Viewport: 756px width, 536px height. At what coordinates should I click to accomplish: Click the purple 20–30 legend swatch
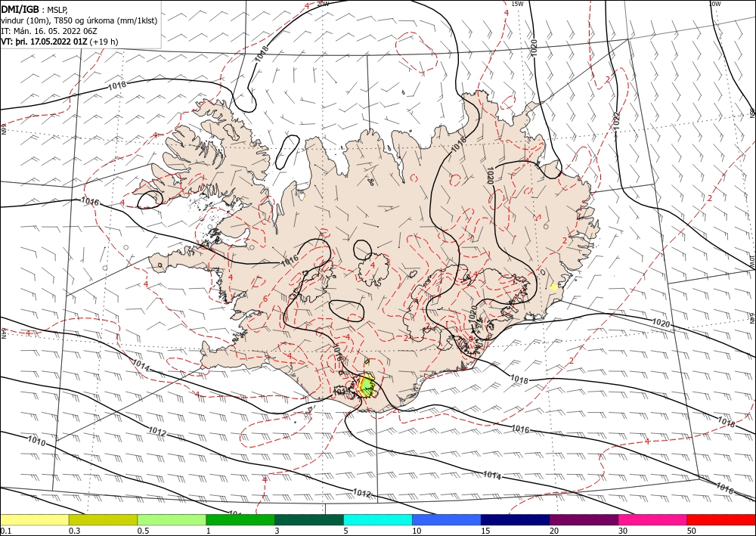(x=584, y=519)
